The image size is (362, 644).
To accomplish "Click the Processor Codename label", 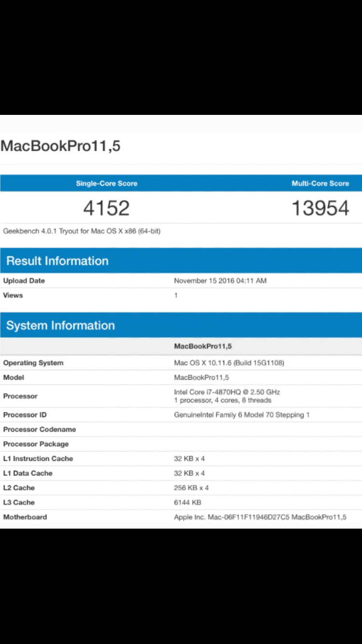I will (x=40, y=429).
